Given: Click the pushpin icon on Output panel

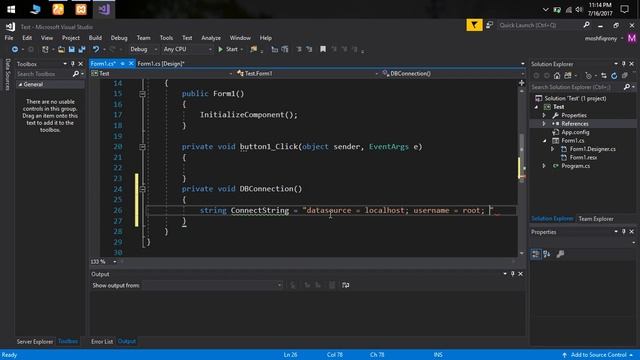Looking at the screenshot, I should click(x=513, y=274).
